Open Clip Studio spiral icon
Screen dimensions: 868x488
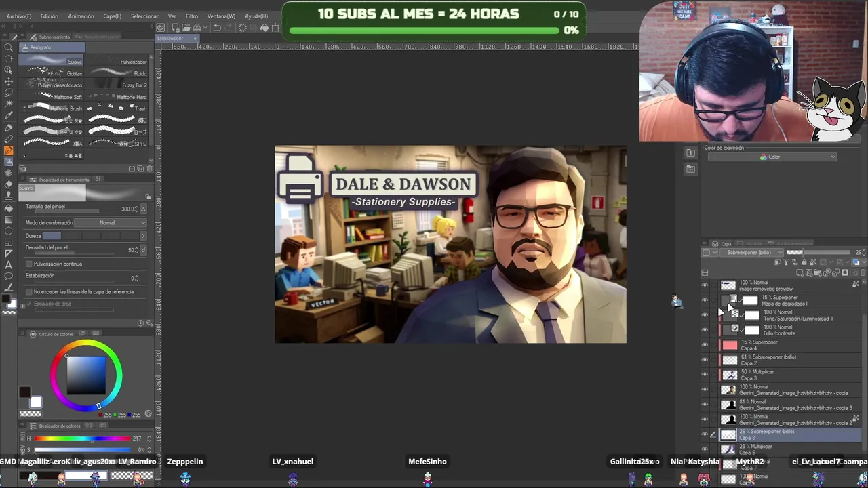pos(160,28)
